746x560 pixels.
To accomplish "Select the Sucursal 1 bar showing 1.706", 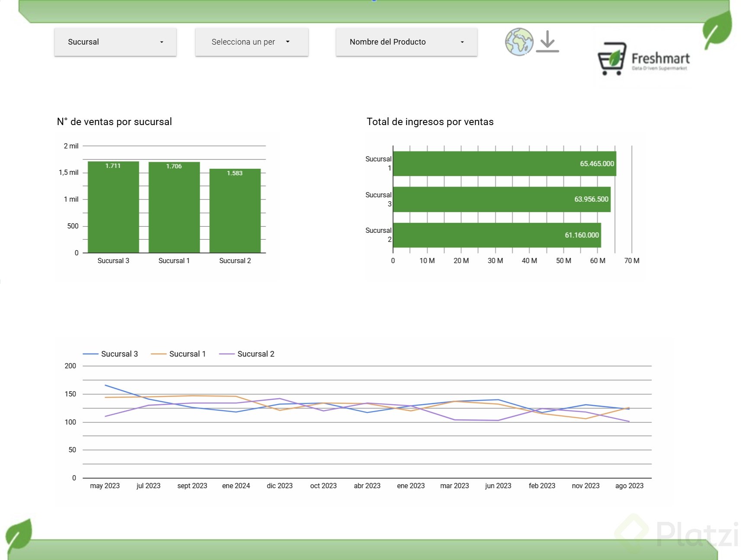I will coord(174,207).
